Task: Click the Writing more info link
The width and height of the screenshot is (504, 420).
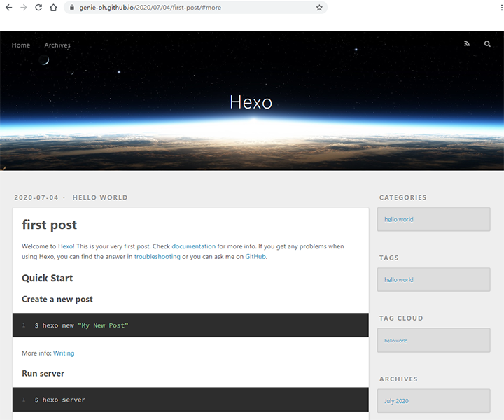Action: pos(64,353)
